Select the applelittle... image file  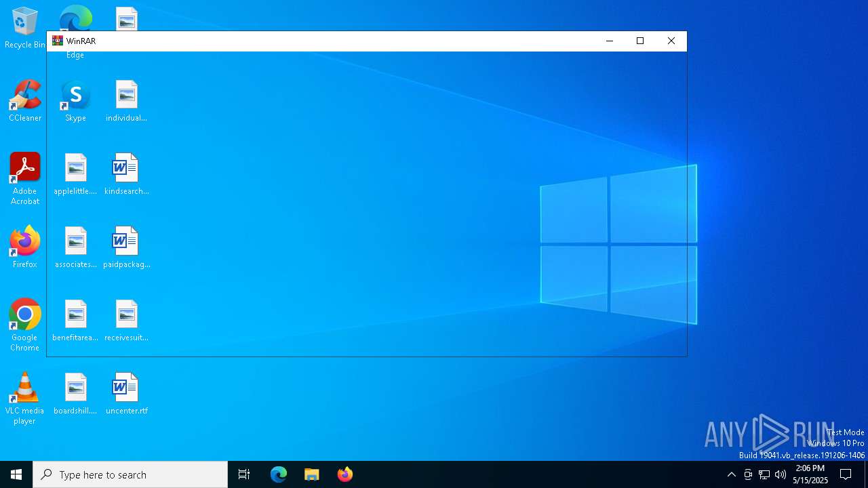pyautogui.click(x=75, y=174)
